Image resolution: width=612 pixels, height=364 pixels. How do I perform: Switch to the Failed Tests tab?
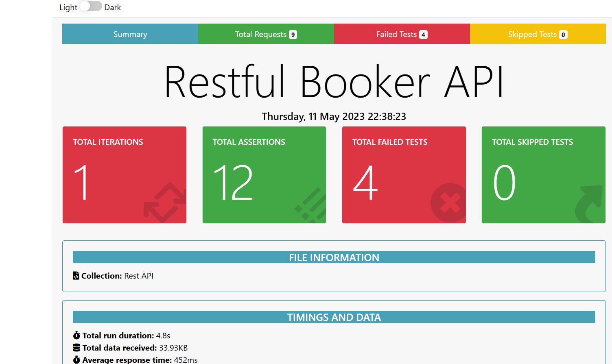pos(402,34)
